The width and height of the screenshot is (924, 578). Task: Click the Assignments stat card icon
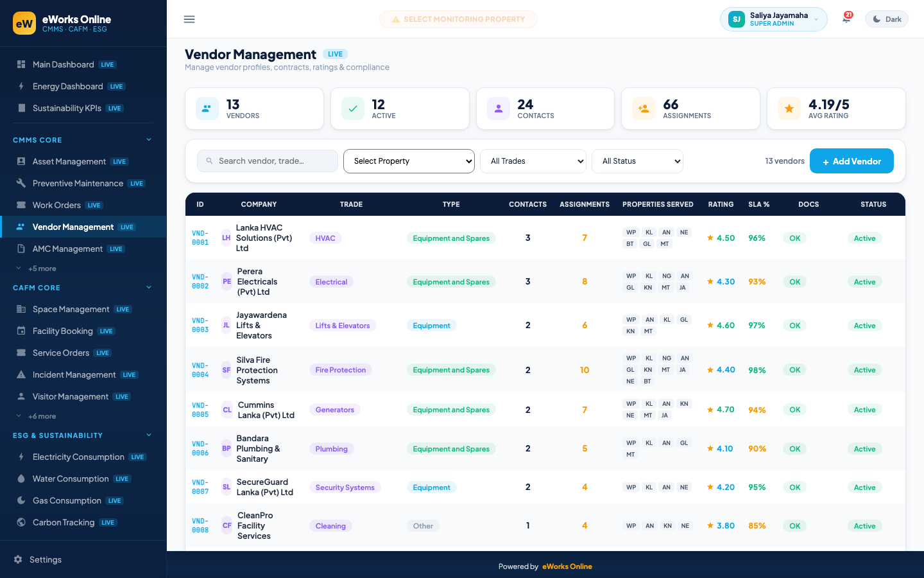[x=643, y=109]
